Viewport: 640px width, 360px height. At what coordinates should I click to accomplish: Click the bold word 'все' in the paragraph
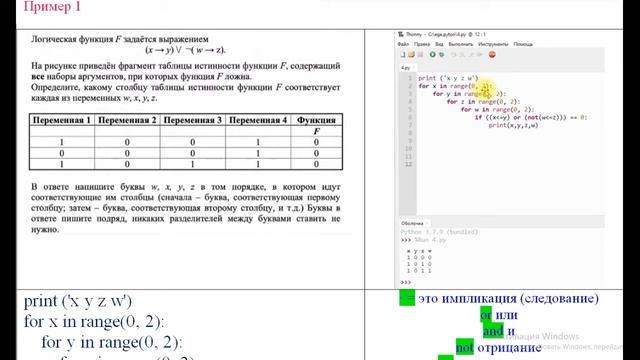tap(38, 76)
